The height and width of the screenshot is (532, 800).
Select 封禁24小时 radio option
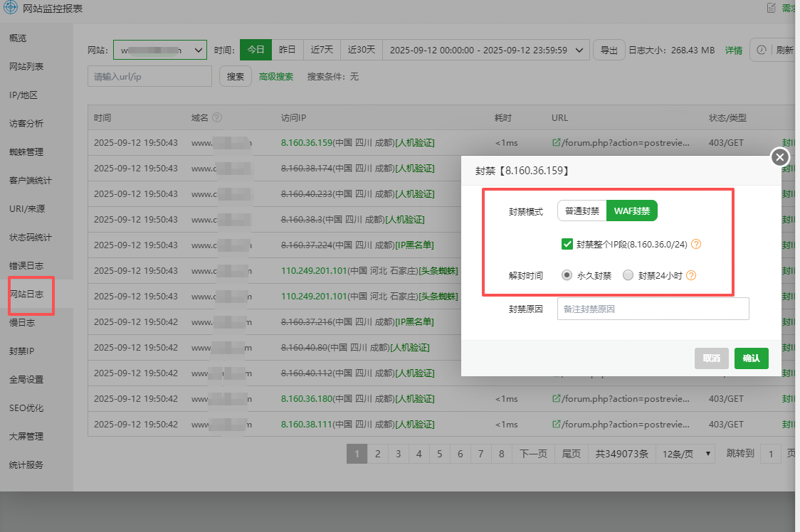click(628, 275)
